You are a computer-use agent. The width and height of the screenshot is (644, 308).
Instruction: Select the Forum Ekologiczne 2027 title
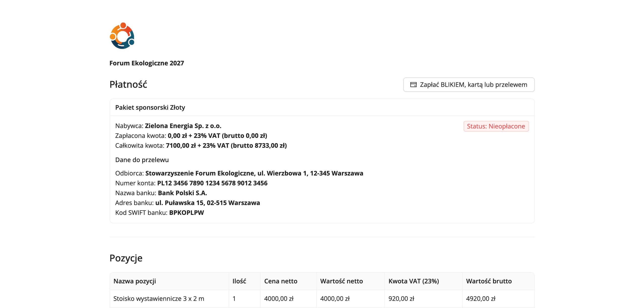click(147, 63)
